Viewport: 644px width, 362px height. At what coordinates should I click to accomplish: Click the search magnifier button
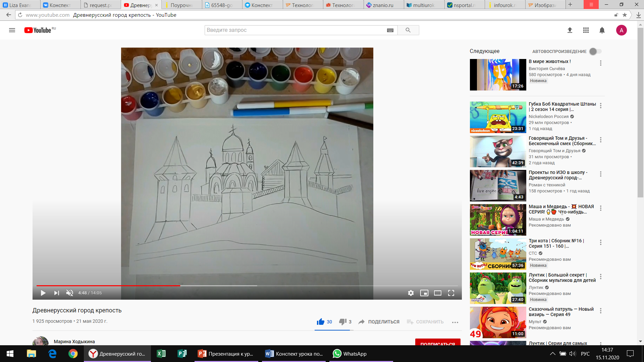point(408,30)
